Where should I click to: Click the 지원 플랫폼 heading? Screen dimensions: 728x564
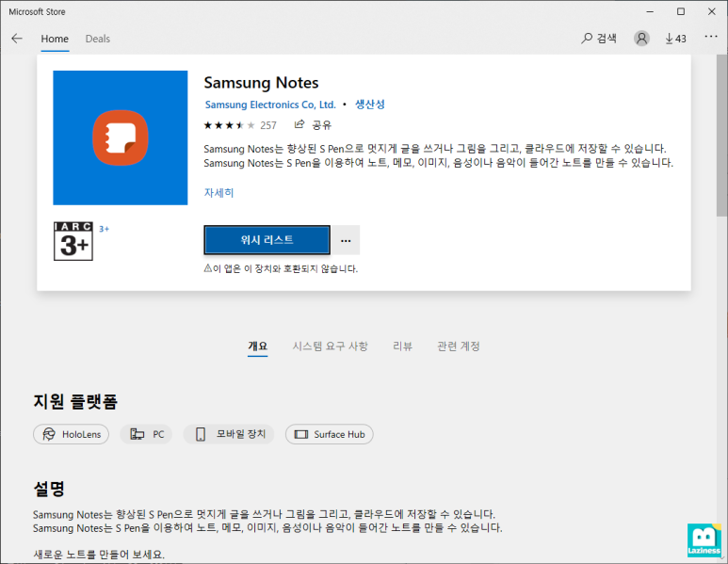(75, 401)
